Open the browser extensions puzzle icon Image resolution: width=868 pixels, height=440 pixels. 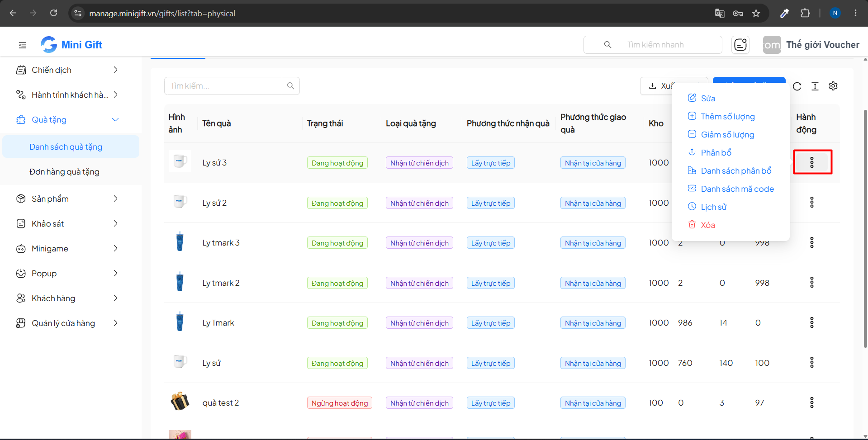click(x=805, y=13)
